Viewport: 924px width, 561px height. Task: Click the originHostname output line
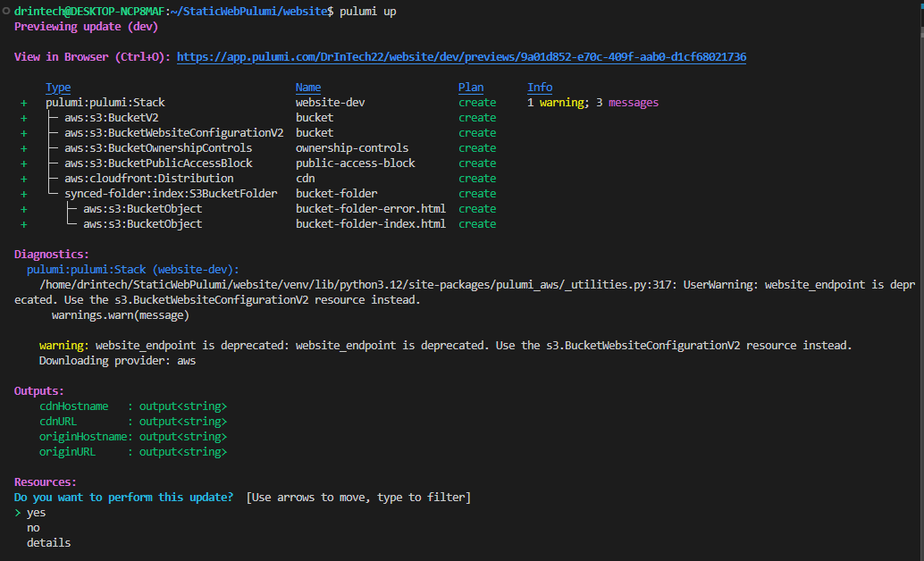133,437
